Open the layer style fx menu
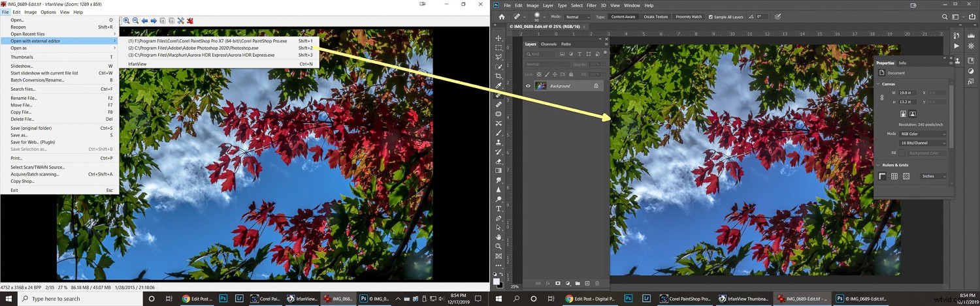This screenshot has height=306, width=980. pos(548,283)
